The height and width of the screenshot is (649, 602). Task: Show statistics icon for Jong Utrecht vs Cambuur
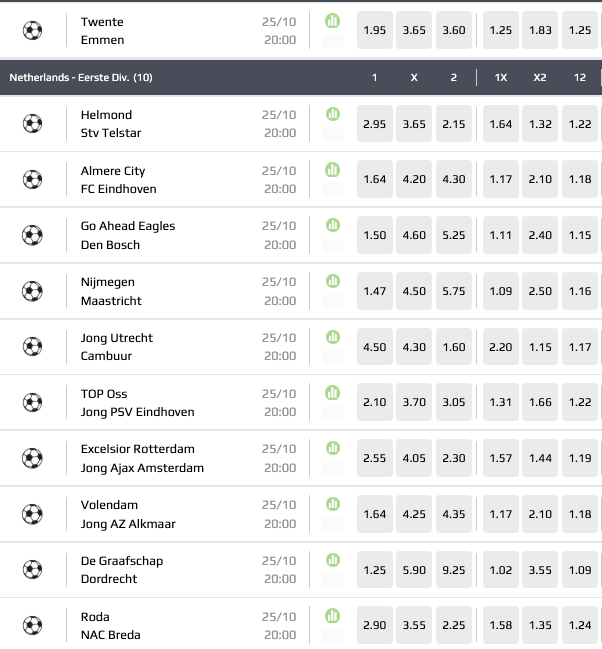pyautogui.click(x=333, y=337)
